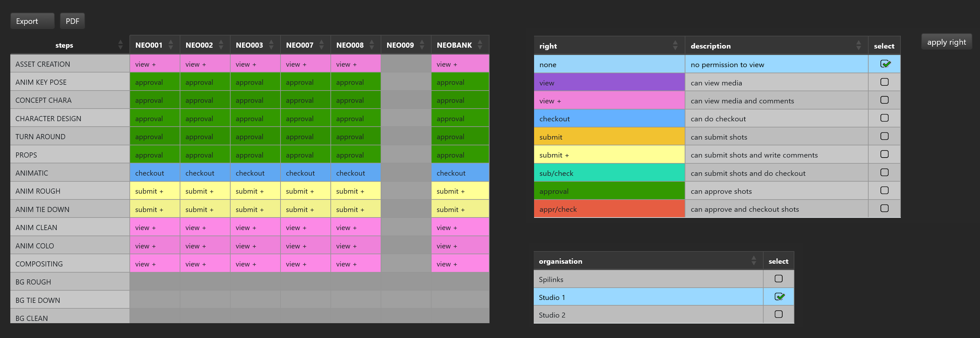Tick the Spilinks organisation checkbox
980x338 pixels.
[x=779, y=279]
